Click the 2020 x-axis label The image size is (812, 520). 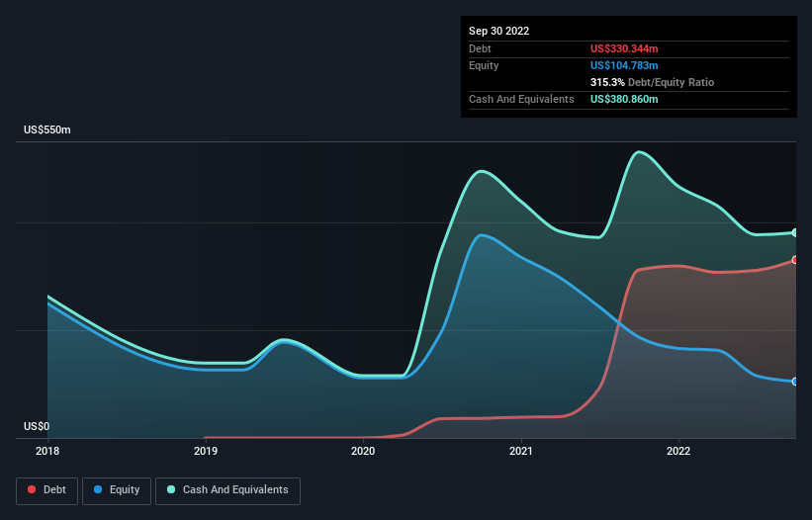[x=363, y=451]
